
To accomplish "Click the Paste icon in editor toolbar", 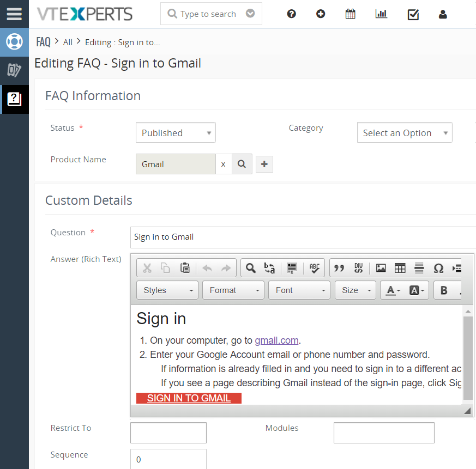I will point(185,268).
